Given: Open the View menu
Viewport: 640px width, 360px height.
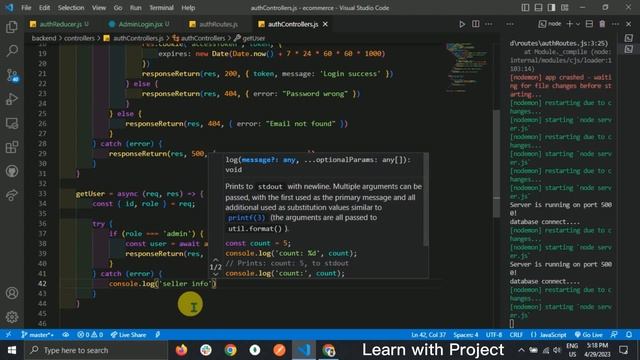Looking at the screenshot, I should pyautogui.click(x=99, y=8).
